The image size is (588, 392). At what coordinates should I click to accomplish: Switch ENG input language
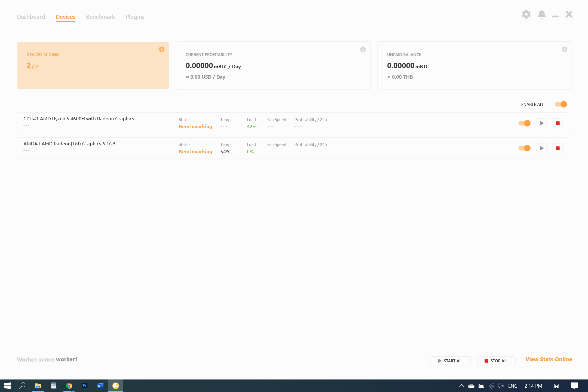(513, 386)
